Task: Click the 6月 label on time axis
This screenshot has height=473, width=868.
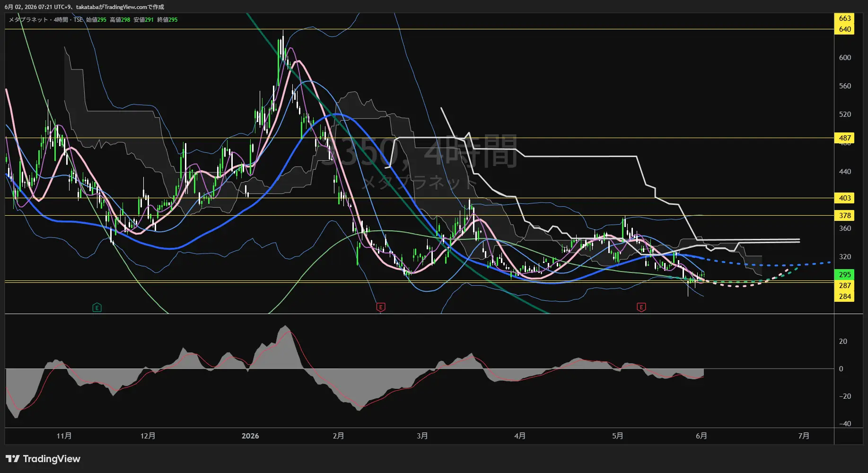Action: click(x=701, y=436)
